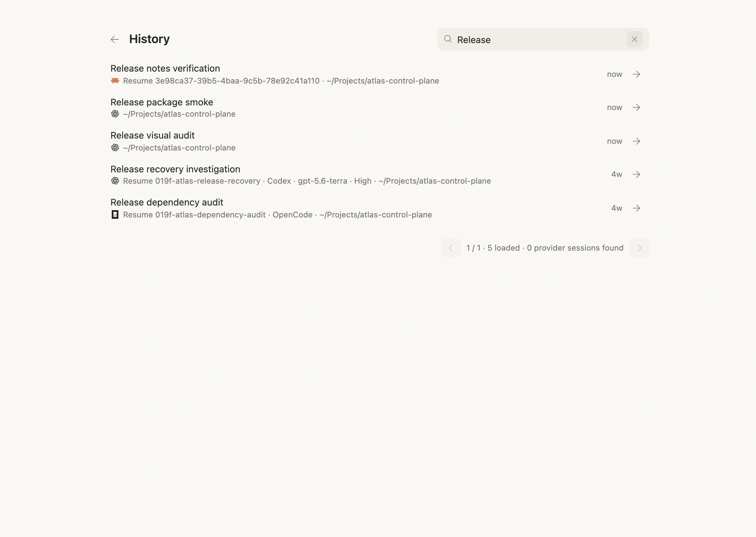Click the now timestamp on Release notes verification
The image size is (756, 537).
pos(614,74)
